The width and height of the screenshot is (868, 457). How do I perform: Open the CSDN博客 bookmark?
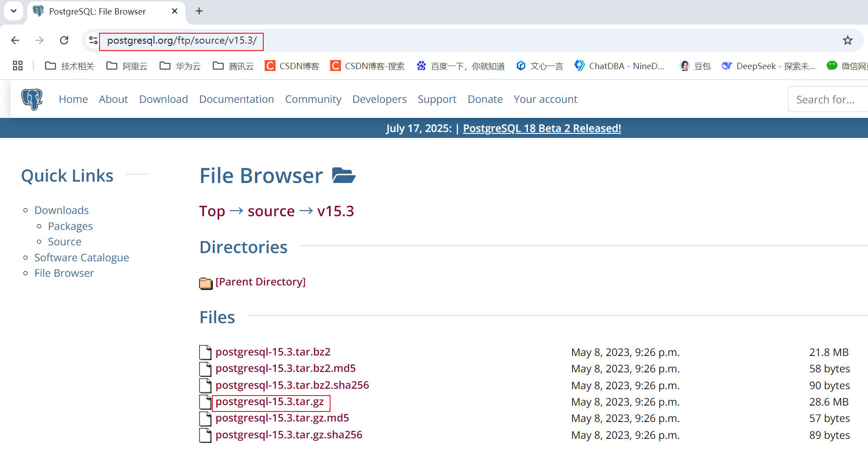(x=292, y=66)
